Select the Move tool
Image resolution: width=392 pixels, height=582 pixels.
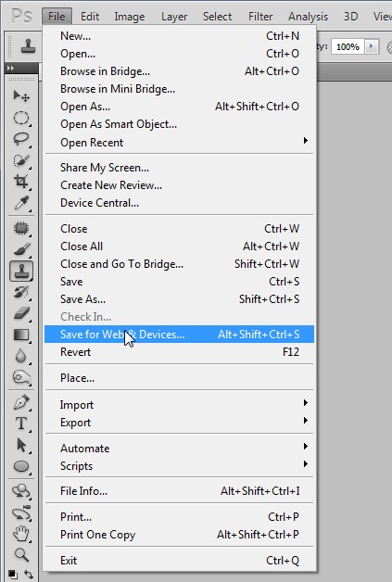tap(21, 96)
